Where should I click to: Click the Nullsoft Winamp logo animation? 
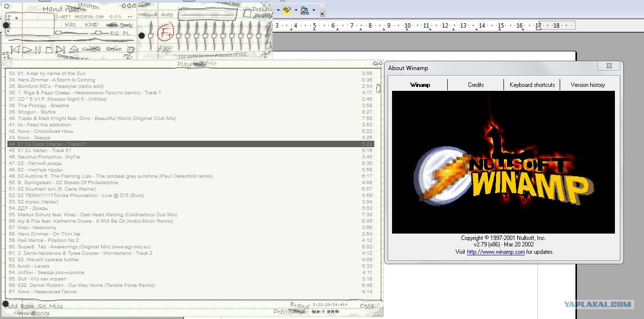point(503,162)
